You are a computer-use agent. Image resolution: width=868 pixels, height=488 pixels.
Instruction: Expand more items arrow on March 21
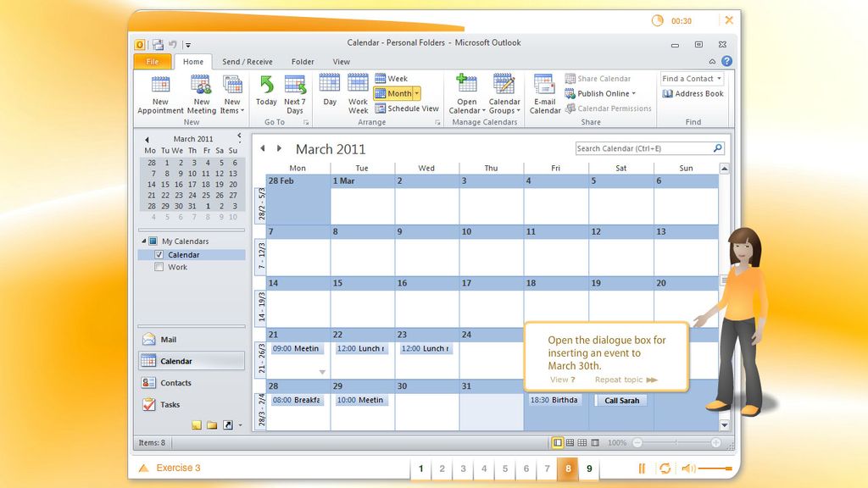pos(322,373)
